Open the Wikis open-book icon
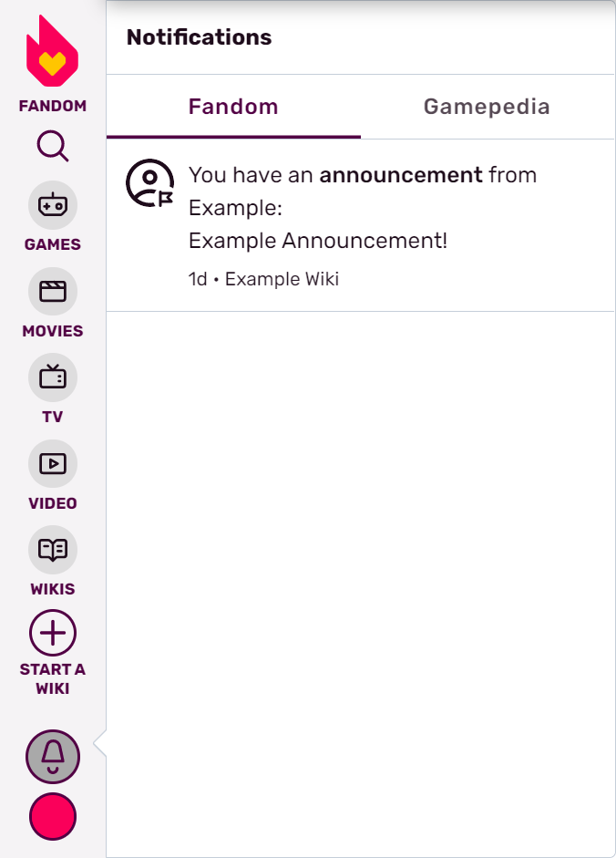Viewport: 616px width, 858px height. tap(52, 550)
